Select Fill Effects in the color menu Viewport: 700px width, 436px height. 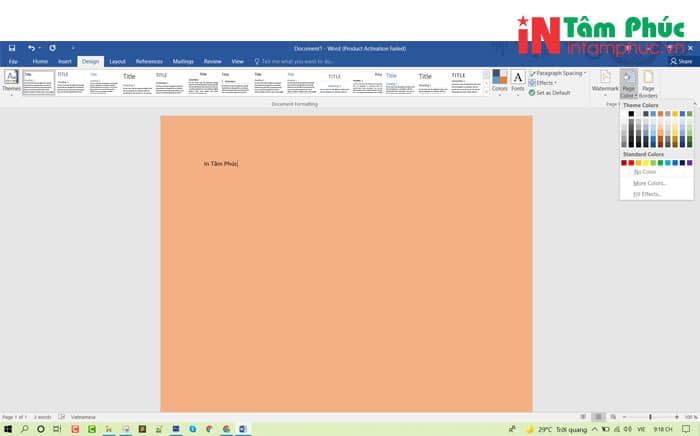[648, 193]
